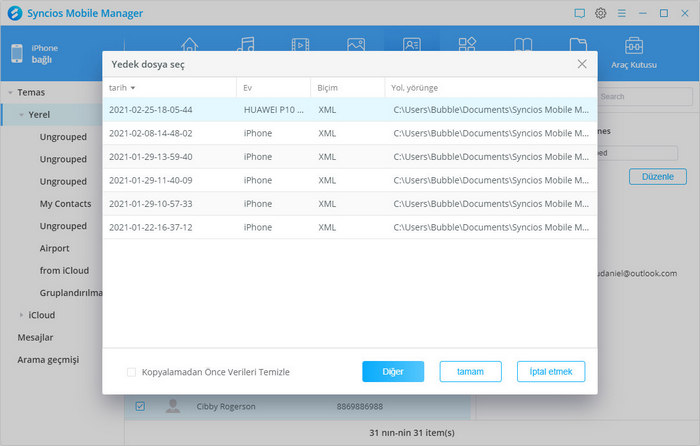Click the Biçim column header
This screenshot has width=700, height=446.
coord(347,88)
